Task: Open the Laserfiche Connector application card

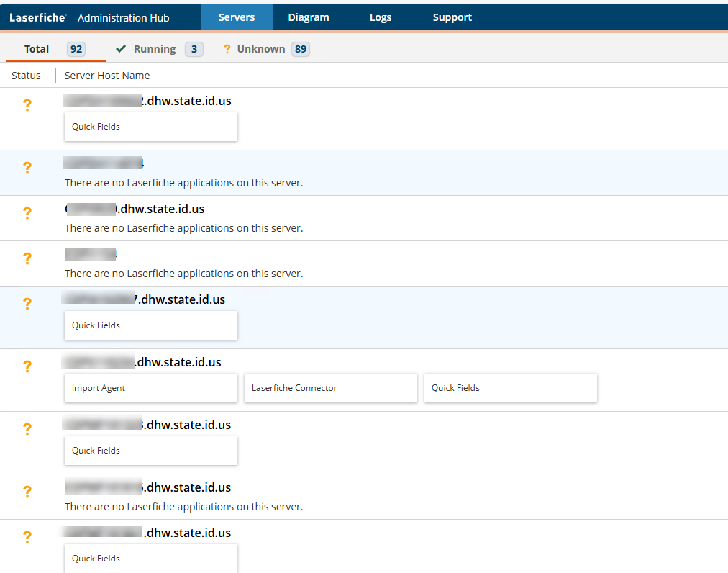Action: click(x=331, y=388)
